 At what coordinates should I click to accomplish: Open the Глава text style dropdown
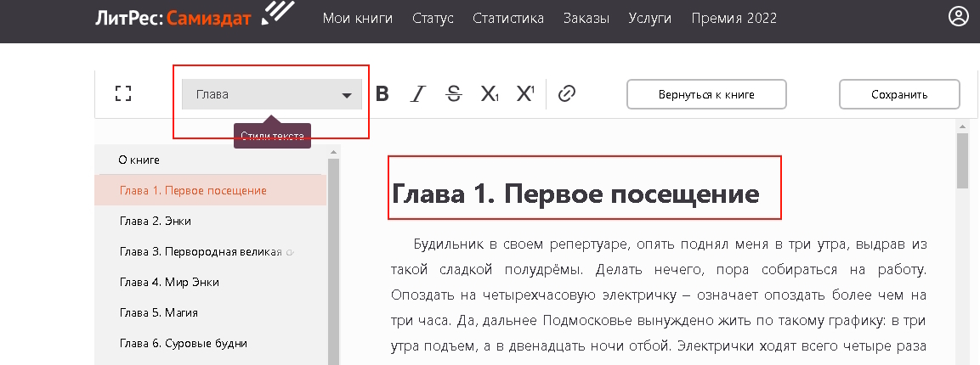(x=272, y=94)
